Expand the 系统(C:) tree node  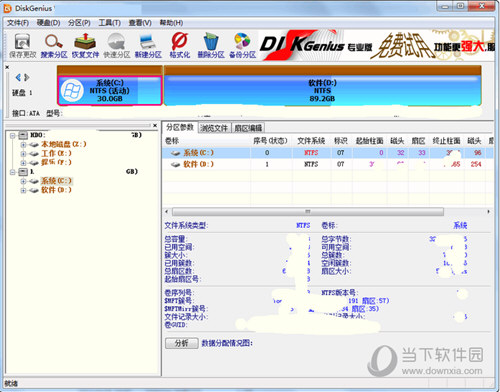[23, 181]
